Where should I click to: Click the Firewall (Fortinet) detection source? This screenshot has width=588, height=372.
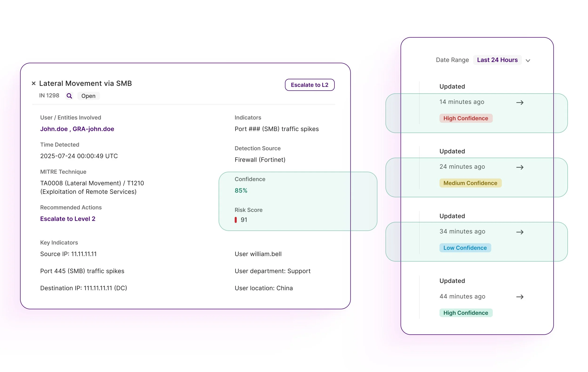(260, 160)
